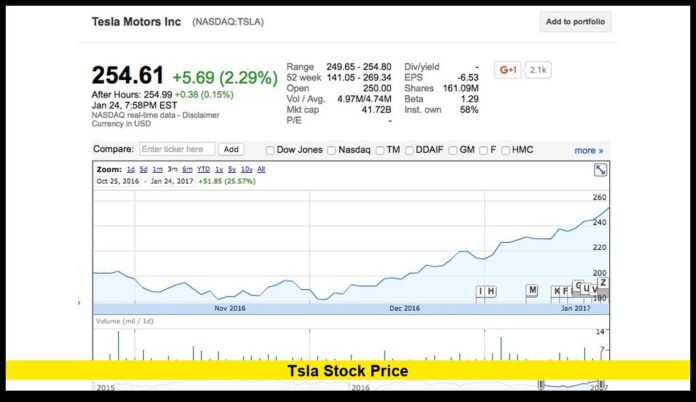Screen dimensions: 696x402
Task: Click the G+1 share icon
Action: tap(509, 70)
